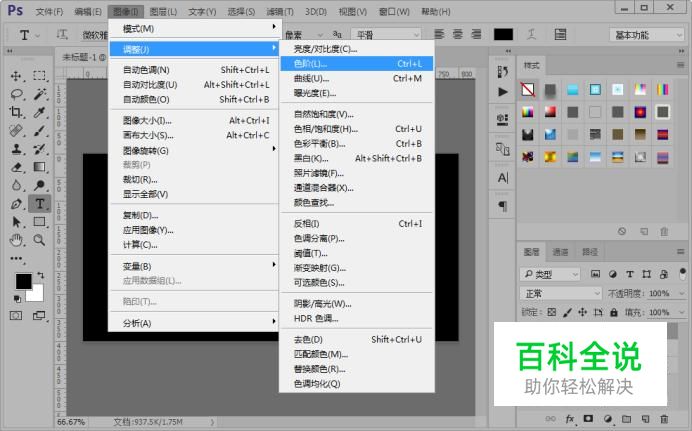Toggle lock all padlock icon
The height and width of the screenshot is (431, 692).
pyautogui.click(x=614, y=312)
